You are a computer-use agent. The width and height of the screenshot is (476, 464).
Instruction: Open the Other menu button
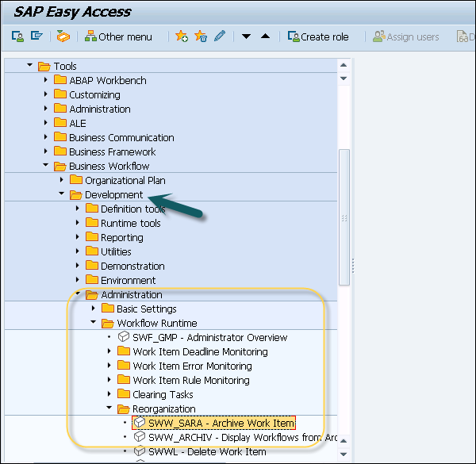pyautogui.click(x=121, y=36)
